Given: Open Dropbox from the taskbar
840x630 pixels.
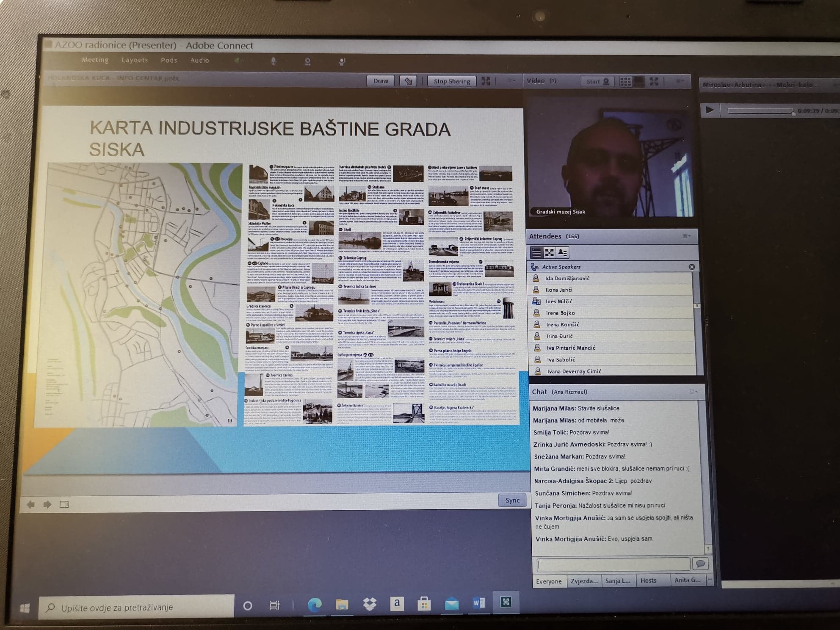Looking at the screenshot, I should click(370, 604).
